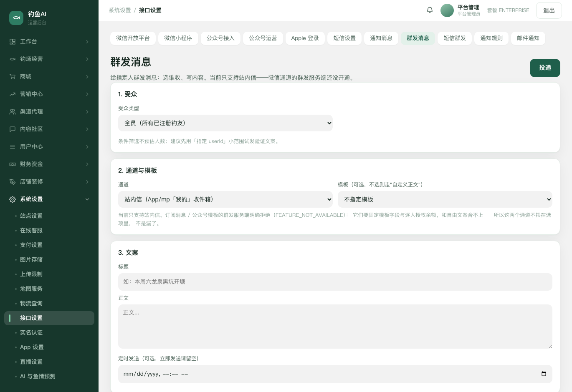The image size is (572, 392).
Task: Click the 定时发送 datetime field
Action: click(335, 374)
